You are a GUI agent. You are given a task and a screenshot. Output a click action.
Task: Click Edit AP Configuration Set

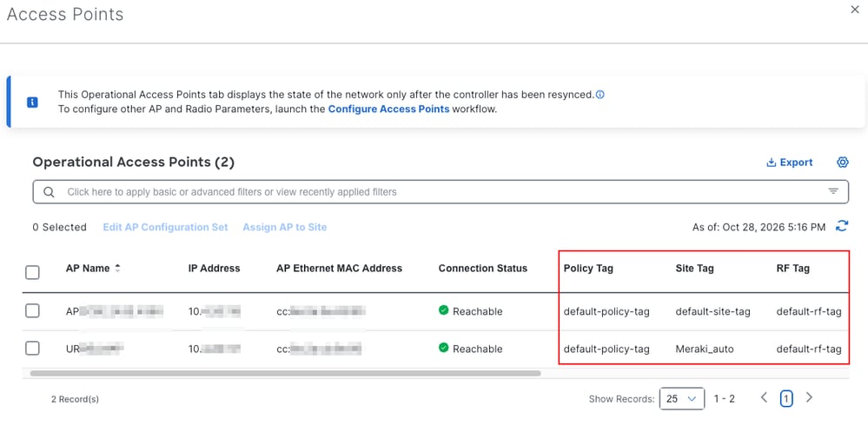(x=165, y=227)
